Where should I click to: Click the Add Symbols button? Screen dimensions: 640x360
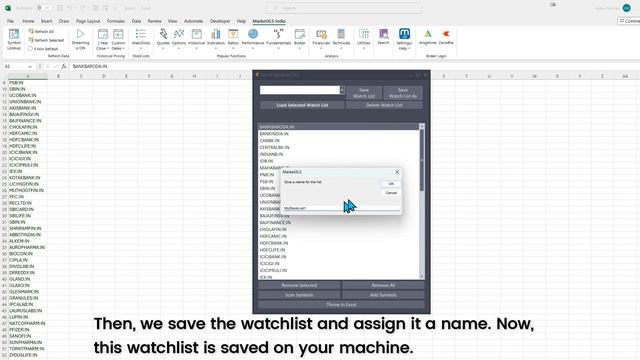pyautogui.click(x=383, y=295)
